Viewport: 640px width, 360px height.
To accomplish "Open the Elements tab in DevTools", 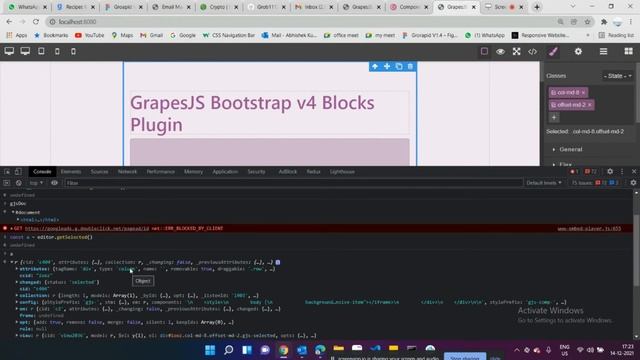I will click(71, 172).
